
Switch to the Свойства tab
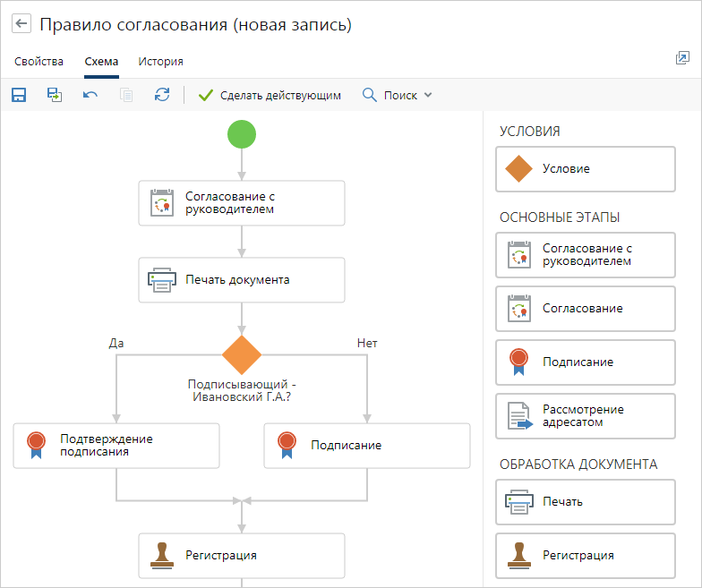pyautogui.click(x=39, y=62)
